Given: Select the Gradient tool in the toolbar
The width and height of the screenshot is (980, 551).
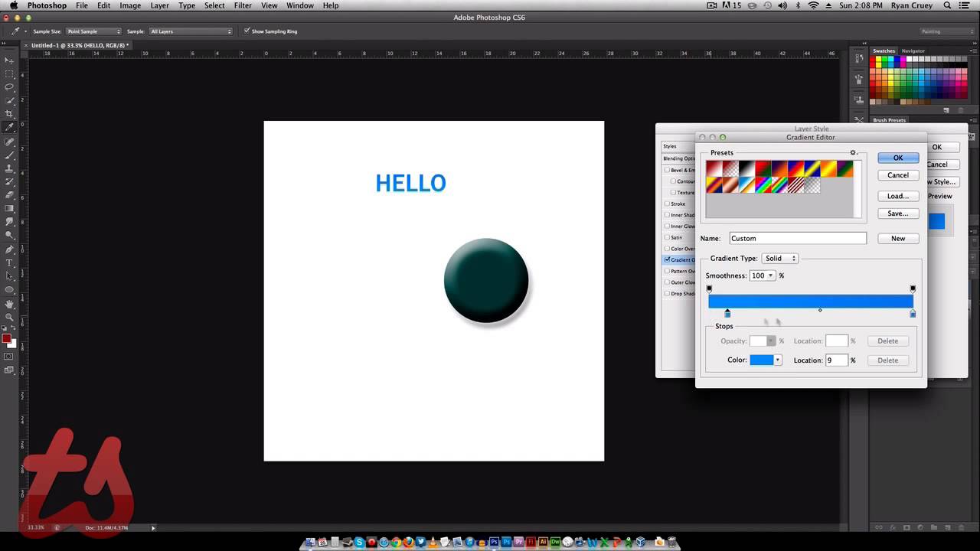Looking at the screenshot, I should (x=9, y=209).
